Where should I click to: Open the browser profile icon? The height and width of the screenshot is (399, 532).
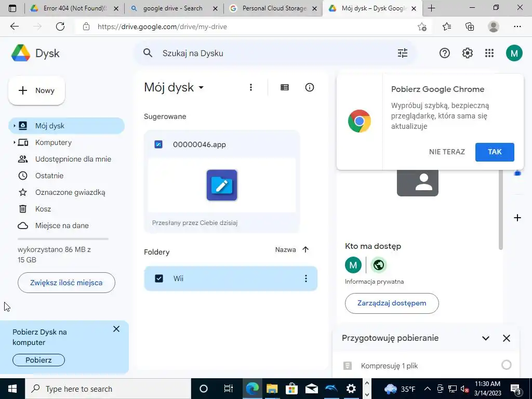494,26
